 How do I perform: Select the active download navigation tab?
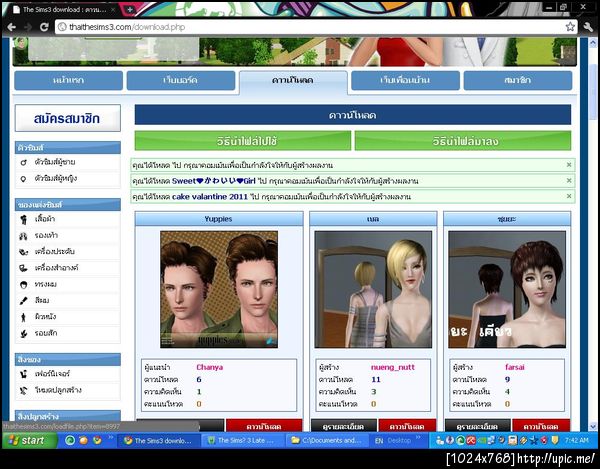[x=293, y=81]
